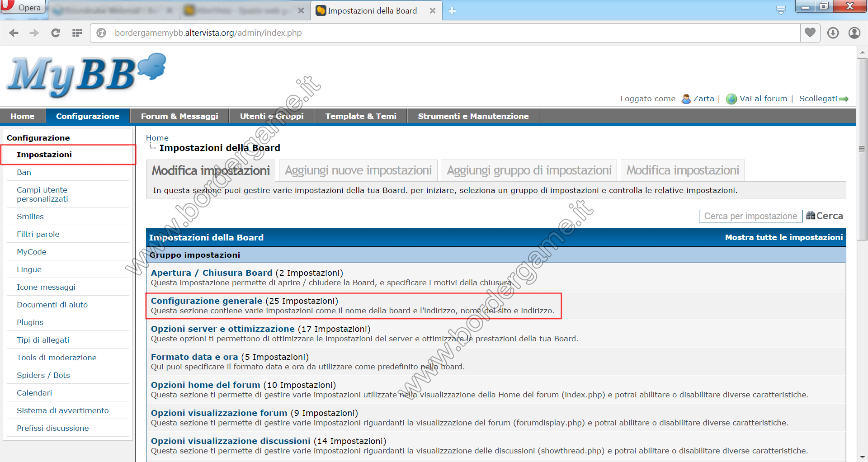This screenshot has height=462, width=868.
Task: Open Smilies in the sidebar
Action: tap(30, 217)
